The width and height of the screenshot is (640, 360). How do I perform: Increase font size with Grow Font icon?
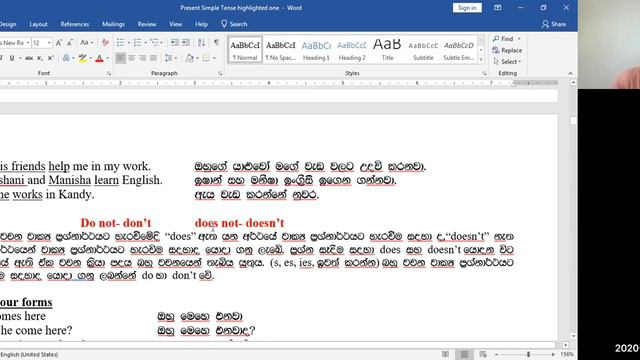(59, 42)
